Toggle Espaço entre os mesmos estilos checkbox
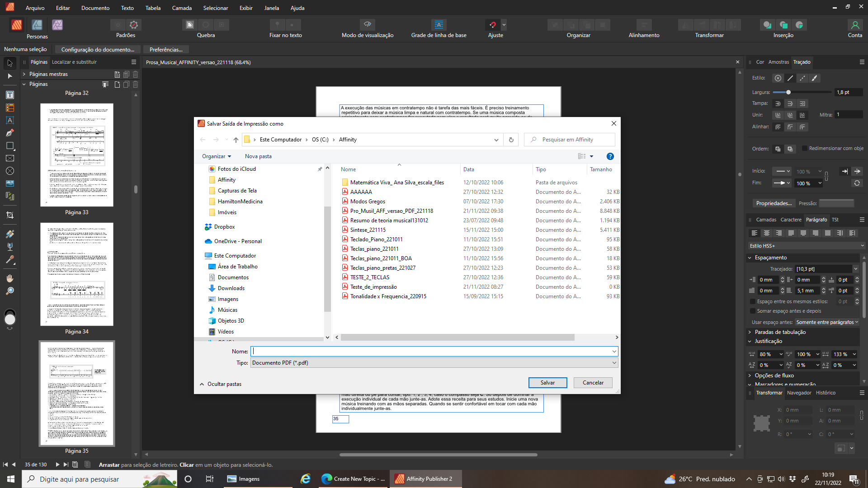Image resolution: width=868 pixels, height=488 pixels. pos(753,301)
